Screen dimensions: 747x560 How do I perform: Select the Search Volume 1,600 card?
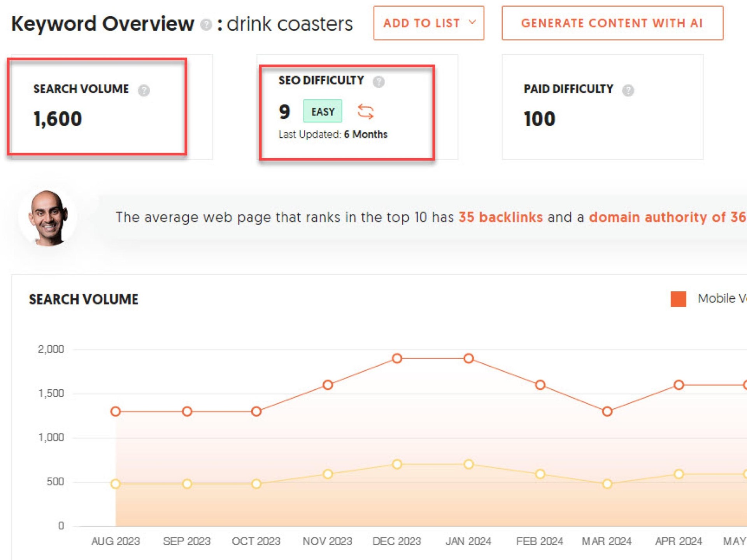point(97,107)
